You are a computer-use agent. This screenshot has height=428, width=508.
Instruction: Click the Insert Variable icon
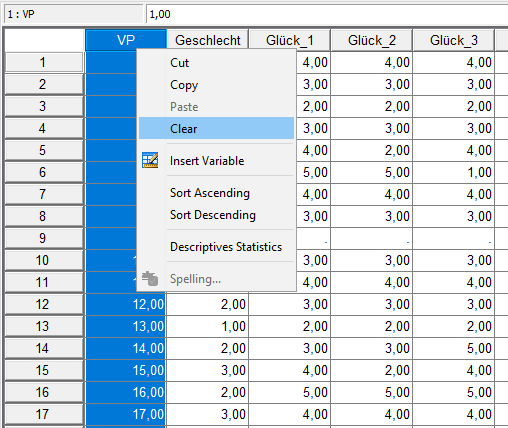coord(150,160)
